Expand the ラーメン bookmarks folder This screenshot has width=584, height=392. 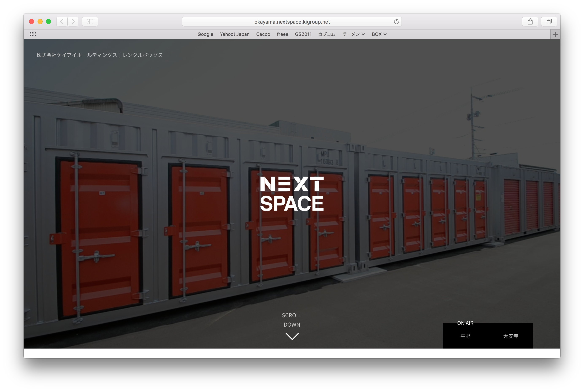[x=353, y=34]
